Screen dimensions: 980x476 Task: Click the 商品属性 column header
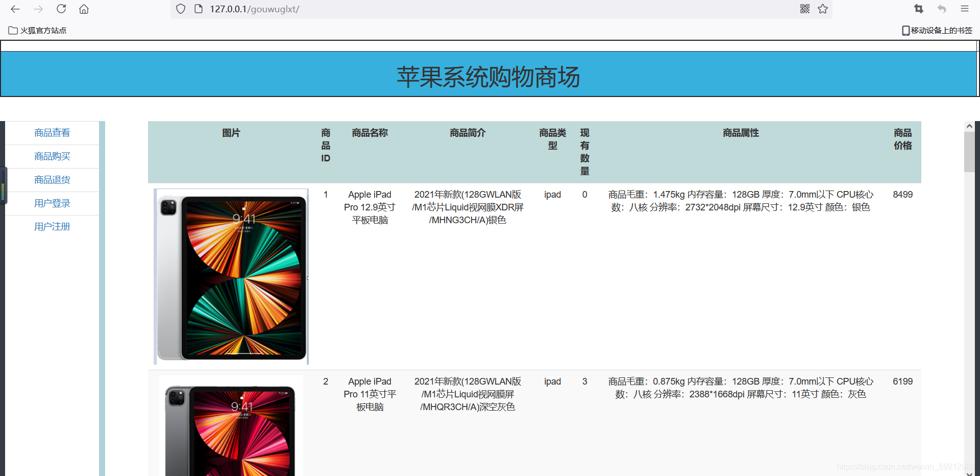741,133
